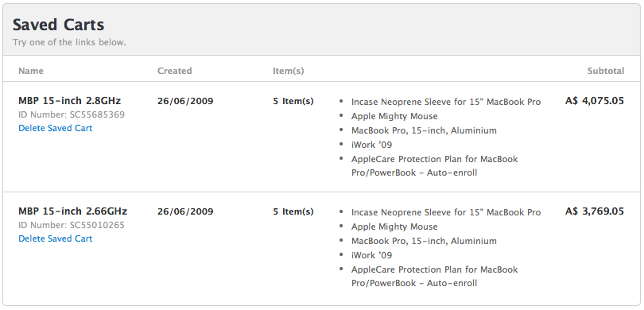The width and height of the screenshot is (644, 310).
Task: Open the MBP 15-inch 2.66GHz cart name
Action: pyautogui.click(x=72, y=211)
